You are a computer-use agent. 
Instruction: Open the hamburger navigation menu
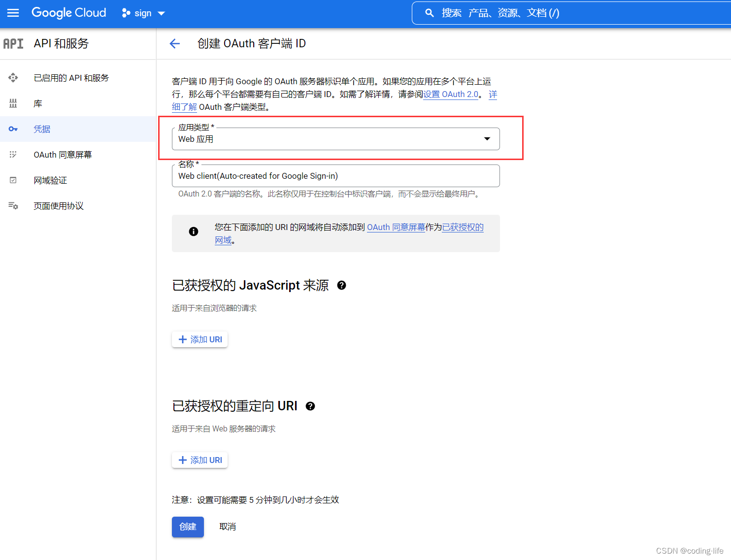(x=13, y=13)
